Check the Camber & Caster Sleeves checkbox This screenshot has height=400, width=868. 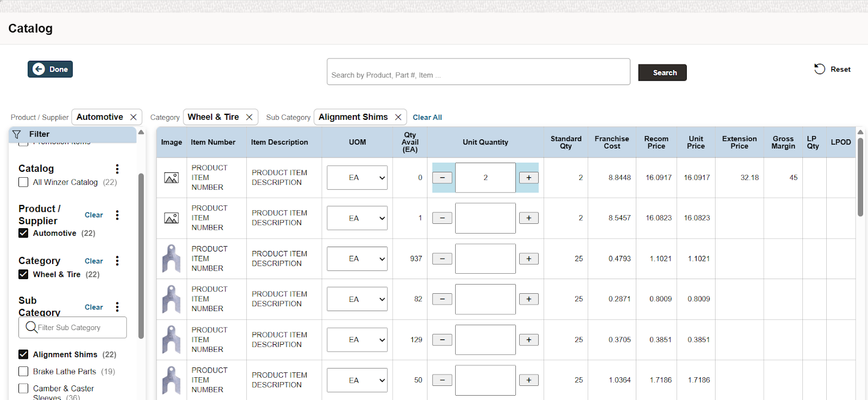[x=23, y=389]
